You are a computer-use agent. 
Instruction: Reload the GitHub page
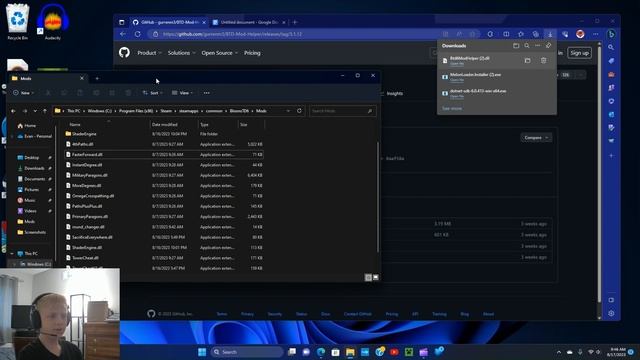[138, 34]
